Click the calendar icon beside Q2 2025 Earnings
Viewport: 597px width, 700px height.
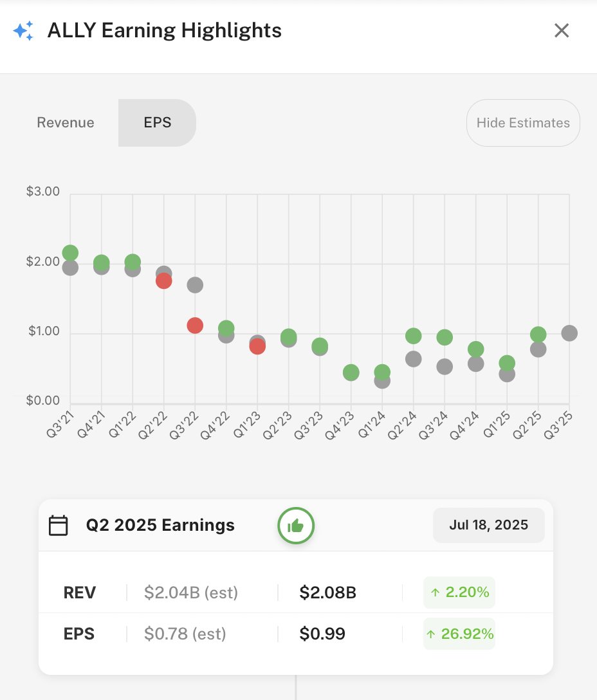tap(58, 526)
